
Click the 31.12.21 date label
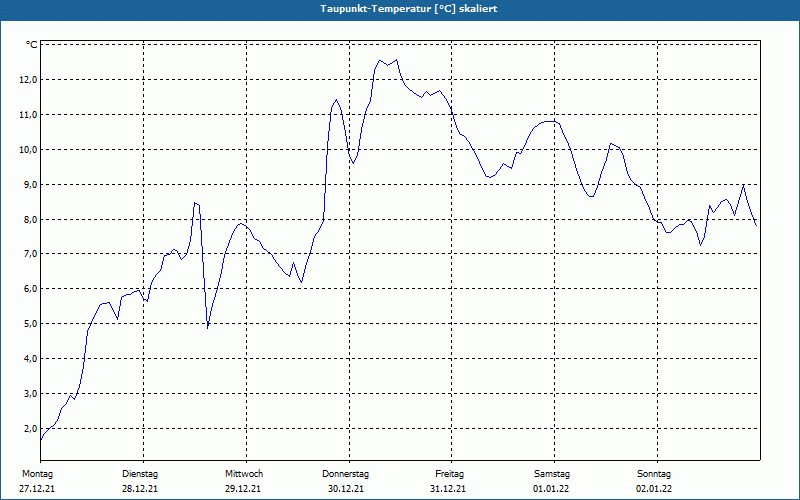click(448, 489)
